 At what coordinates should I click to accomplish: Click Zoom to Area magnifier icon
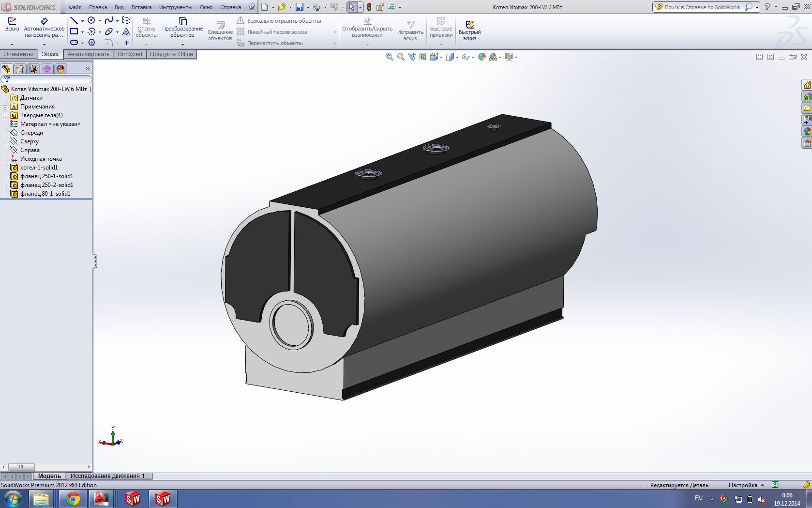point(400,57)
